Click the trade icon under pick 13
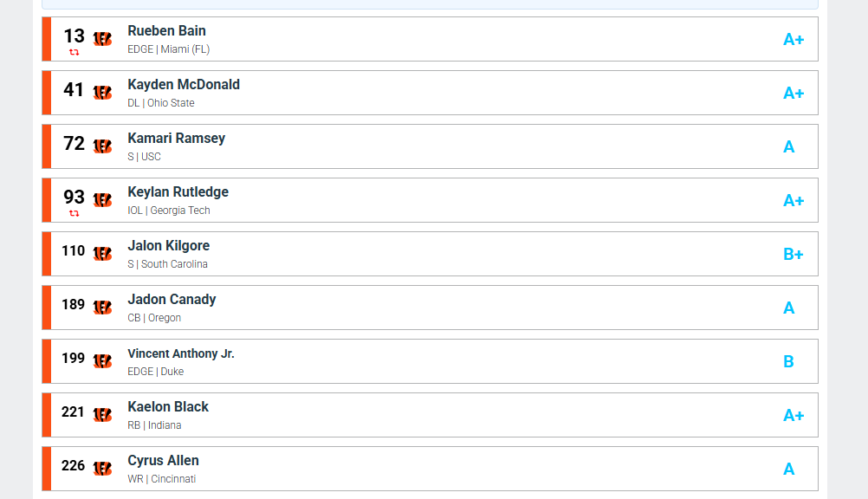 [x=74, y=52]
